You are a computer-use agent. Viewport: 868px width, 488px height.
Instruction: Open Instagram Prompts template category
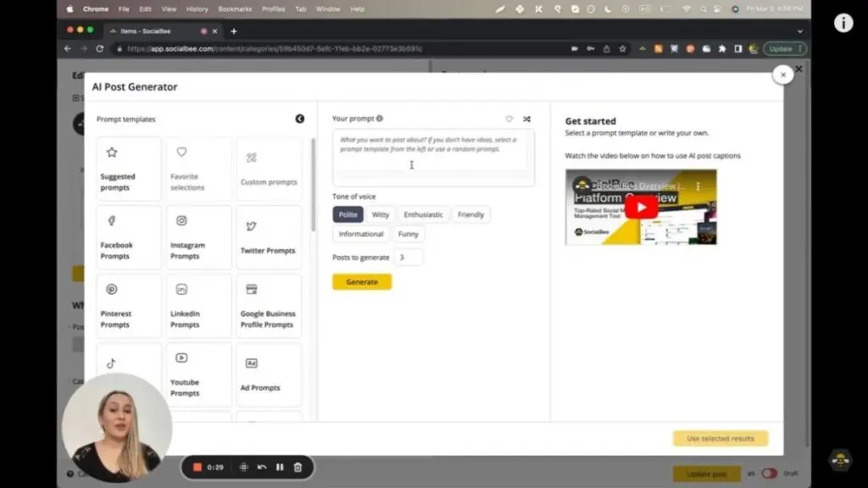tap(198, 237)
